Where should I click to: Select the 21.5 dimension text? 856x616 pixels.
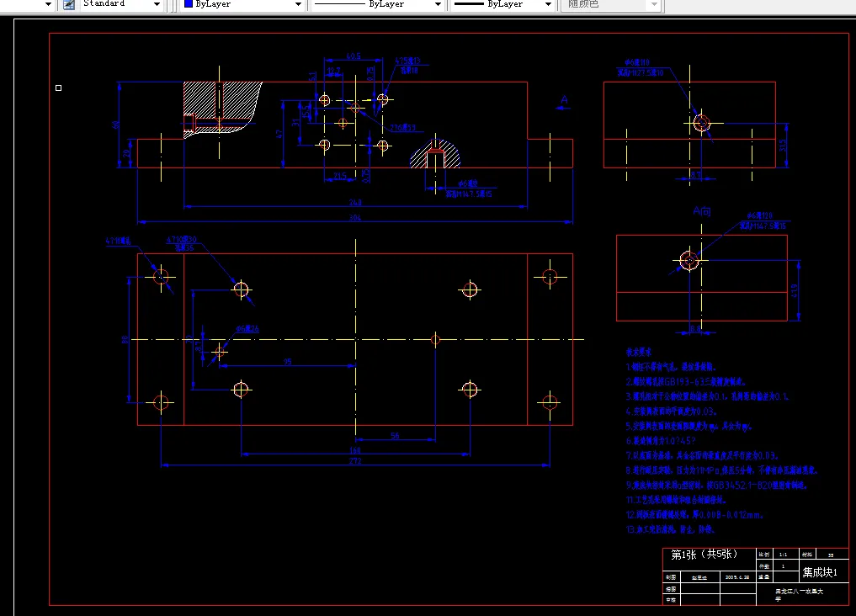pyautogui.click(x=339, y=176)
